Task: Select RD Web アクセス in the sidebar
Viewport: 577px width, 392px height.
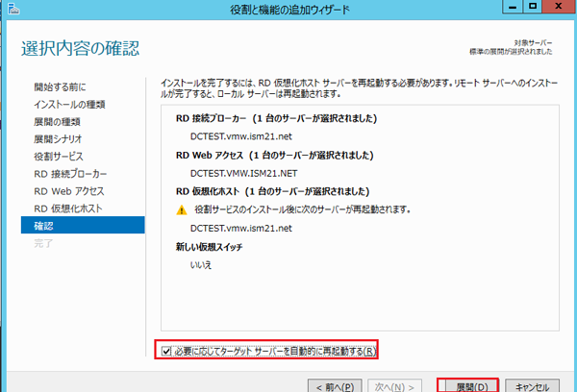Action: coord(68,191)
